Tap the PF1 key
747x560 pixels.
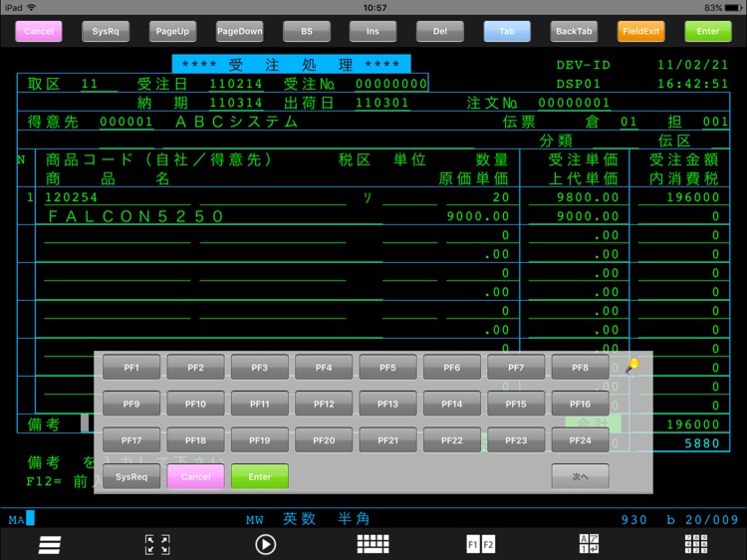131,368
